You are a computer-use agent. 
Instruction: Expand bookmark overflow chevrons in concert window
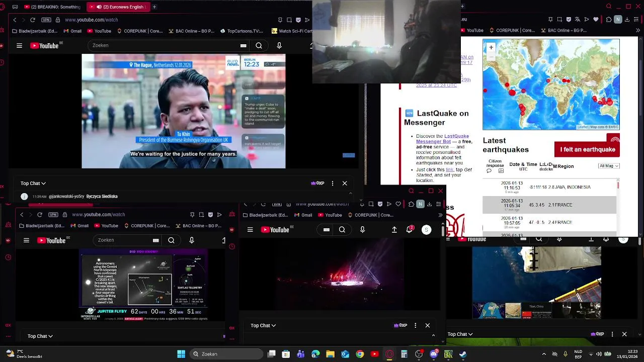[440, 215]
